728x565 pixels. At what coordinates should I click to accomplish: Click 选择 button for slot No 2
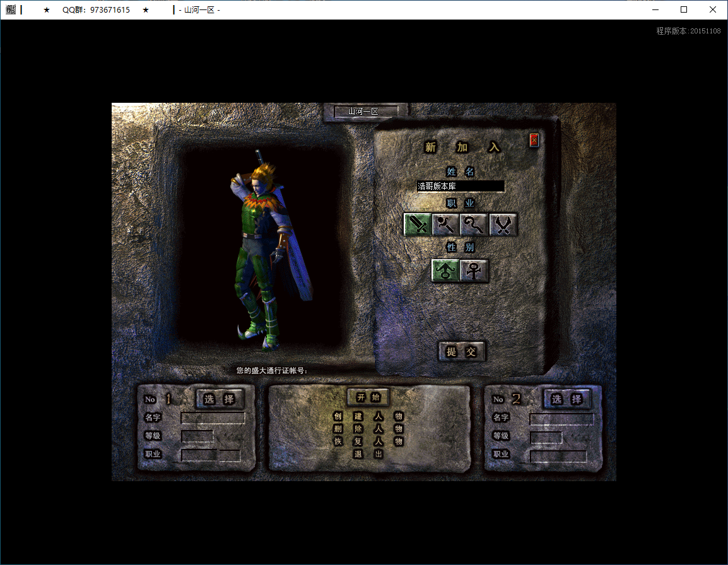coord(567,399)
